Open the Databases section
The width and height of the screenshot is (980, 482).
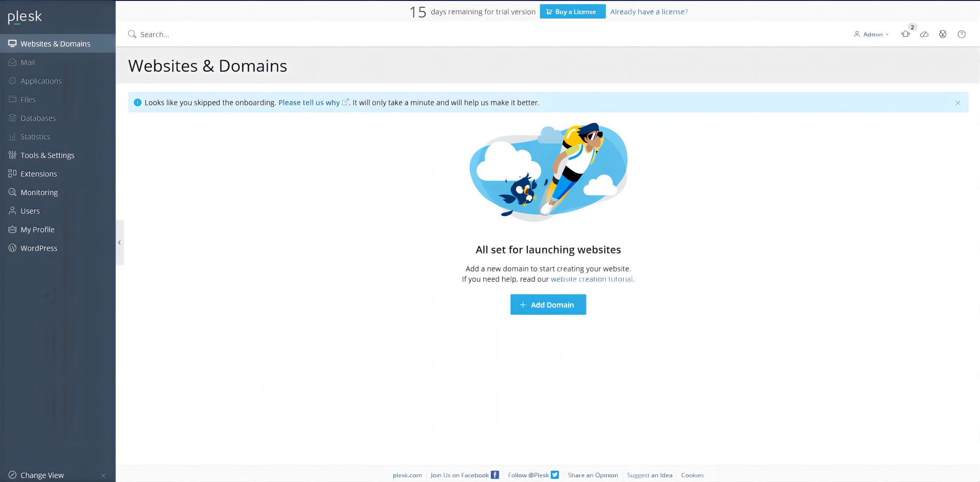(x=38, y=118)
